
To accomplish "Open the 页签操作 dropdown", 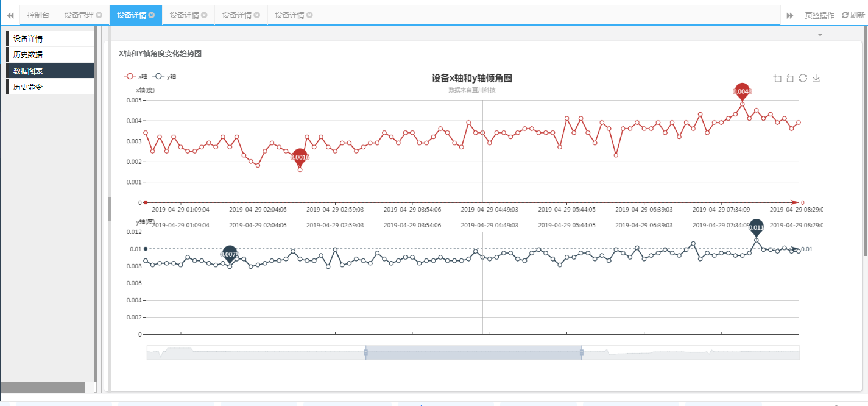I will (819, 15).
